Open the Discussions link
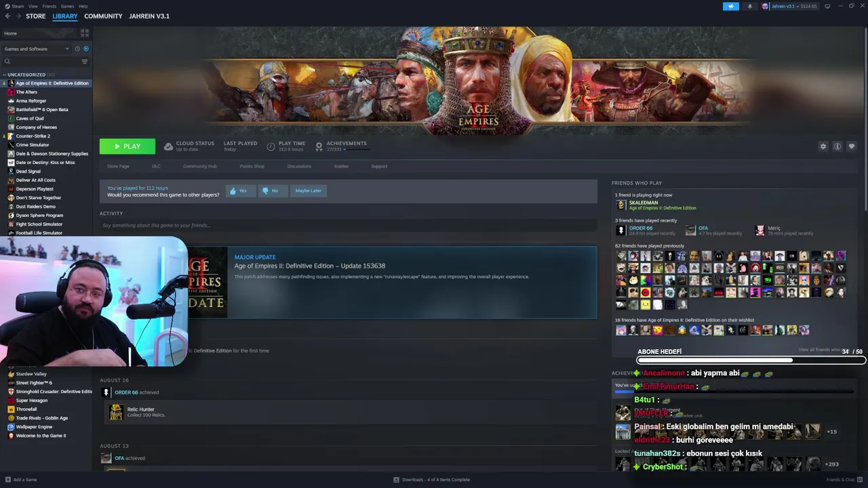Image resolution: width=868 pixels, height=488 pixels. 299,166
